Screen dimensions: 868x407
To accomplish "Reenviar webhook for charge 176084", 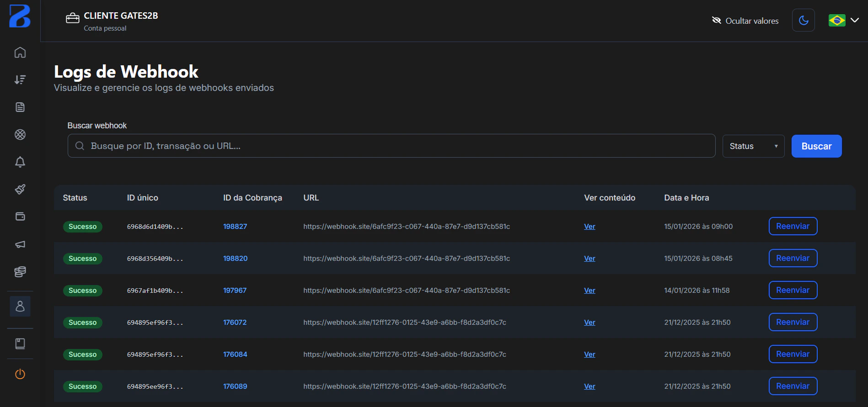I will (793, 354).
